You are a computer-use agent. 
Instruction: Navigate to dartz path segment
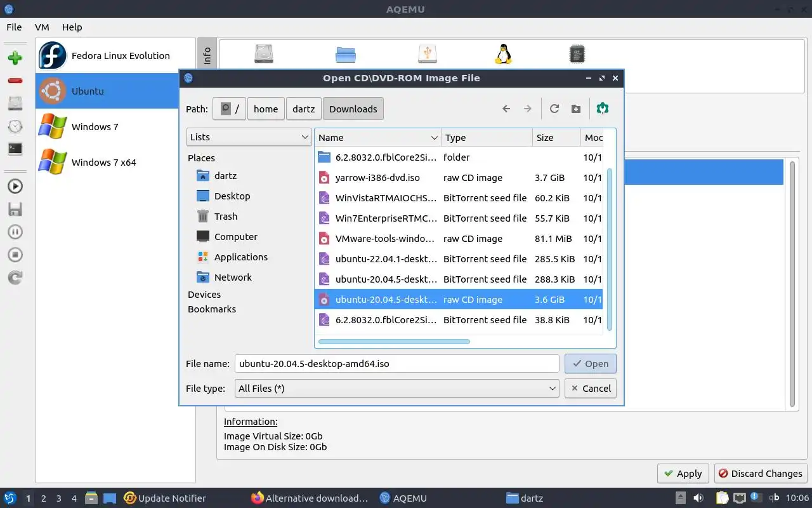pos(304,109)
